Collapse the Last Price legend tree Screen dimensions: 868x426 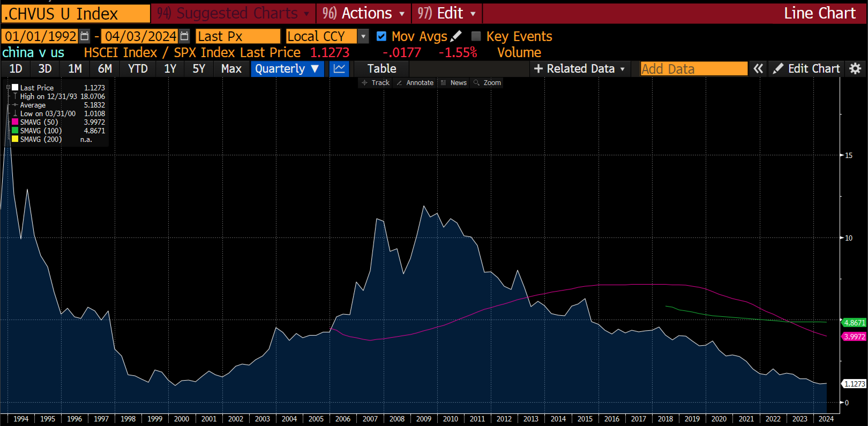click(8, 87)
